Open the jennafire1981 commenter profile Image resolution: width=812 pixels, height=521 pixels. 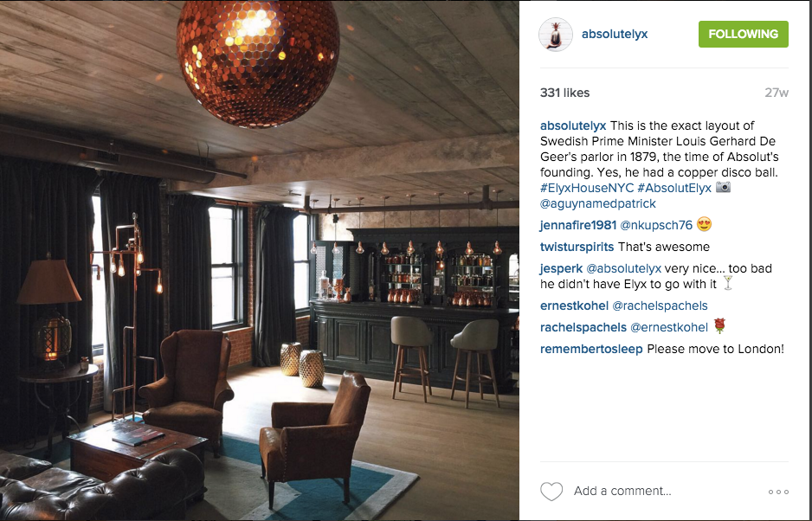(x=578, y=225)
